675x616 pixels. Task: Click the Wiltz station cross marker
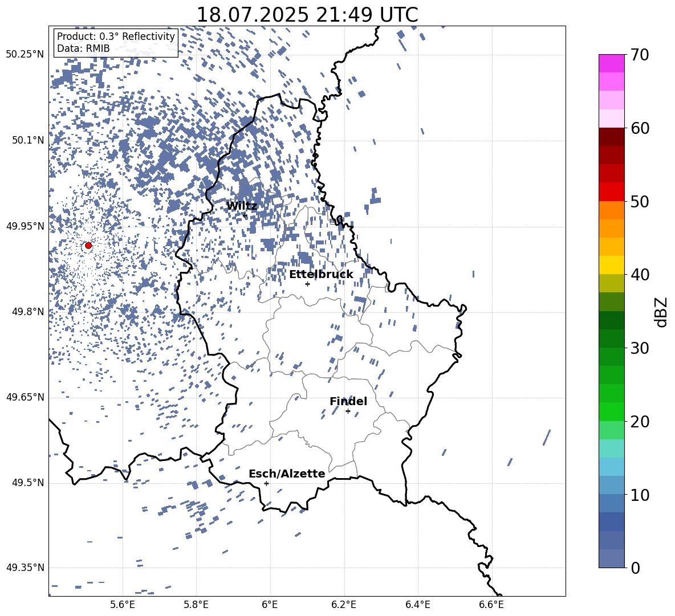click(245, 215)
